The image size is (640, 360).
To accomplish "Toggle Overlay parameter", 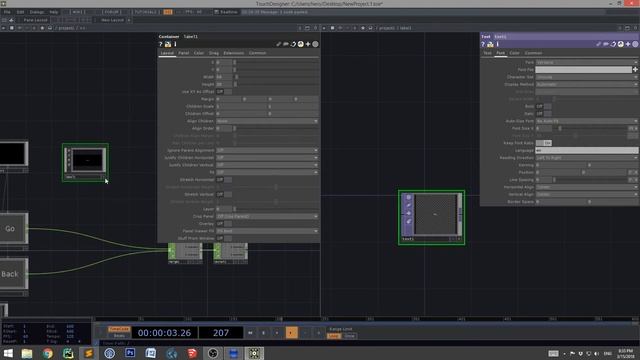I will [x=224, y=224].
